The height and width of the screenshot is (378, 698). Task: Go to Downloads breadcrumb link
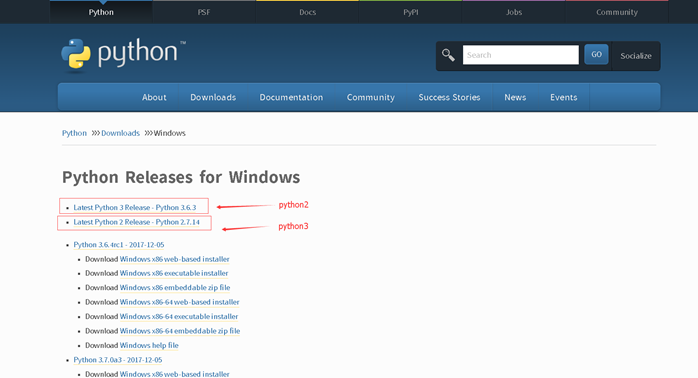tap(120, 133)
